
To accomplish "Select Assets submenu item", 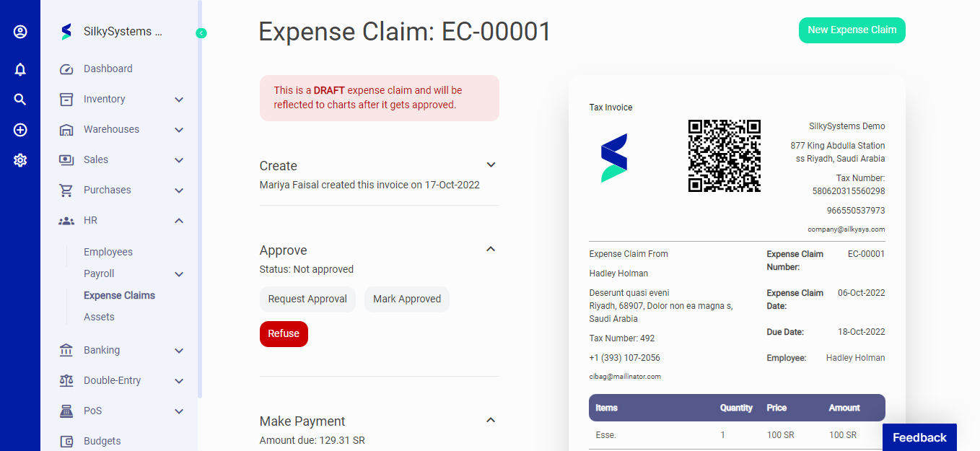I will [99, 317].
